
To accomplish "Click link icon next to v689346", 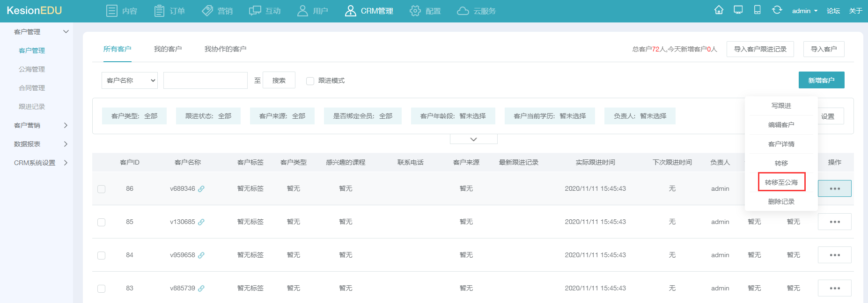I will pos(201,189).
